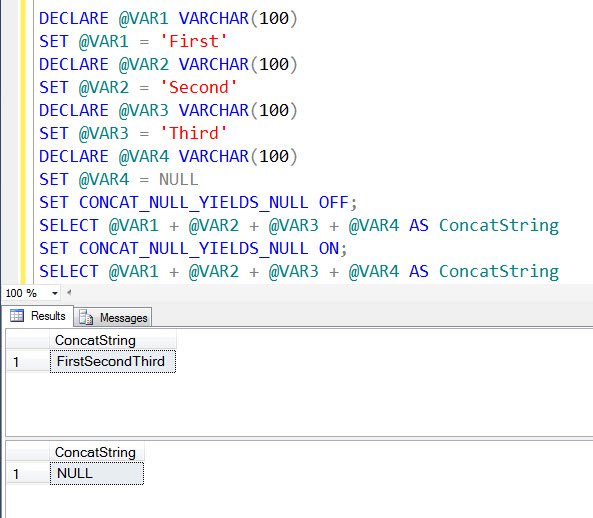Switch to the Results tab
Viewport: 593px width, 518px height.
coord(38,316)
